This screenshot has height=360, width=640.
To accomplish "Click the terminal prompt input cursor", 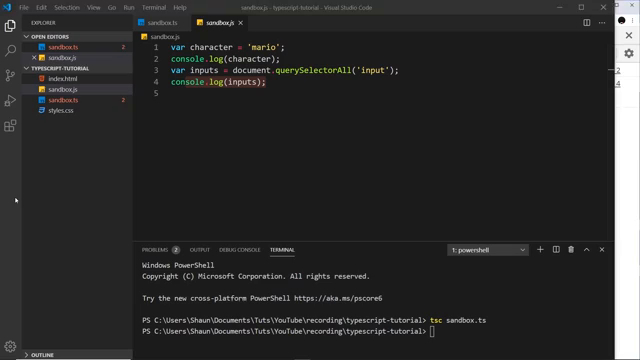I will [x=432, y=331].
